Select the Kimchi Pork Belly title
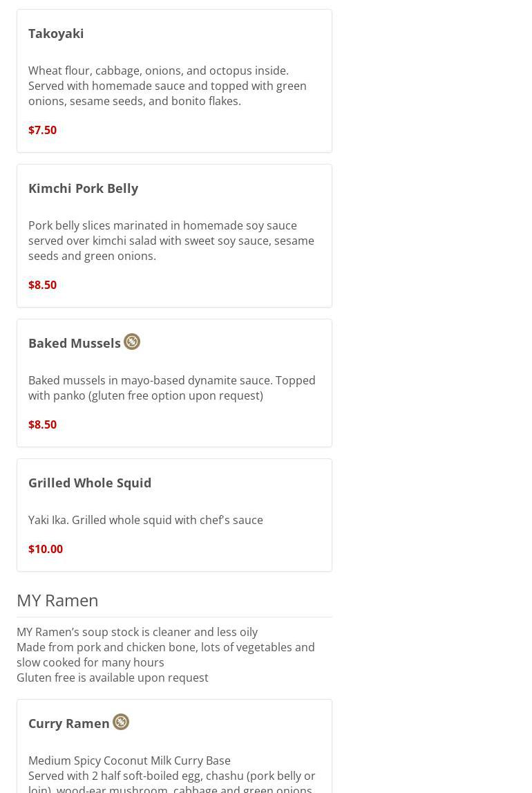The height and width of the screenshot is (793, 532). (83, 188)
